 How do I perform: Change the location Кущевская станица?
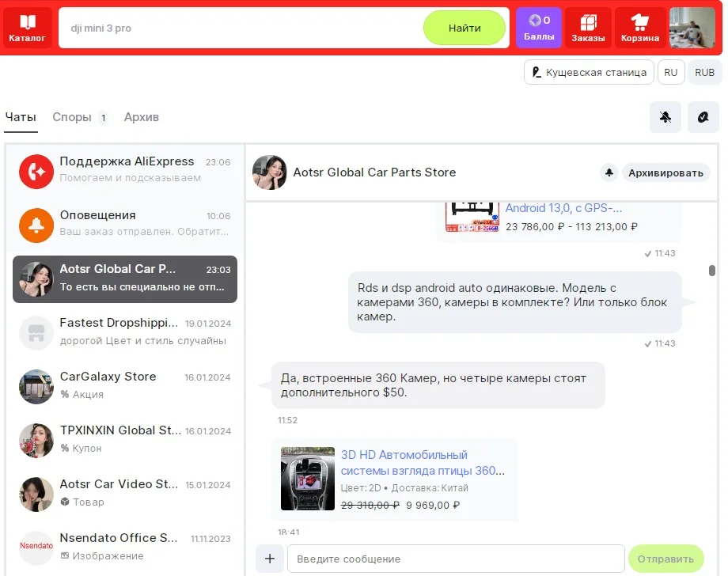(589, 73)
